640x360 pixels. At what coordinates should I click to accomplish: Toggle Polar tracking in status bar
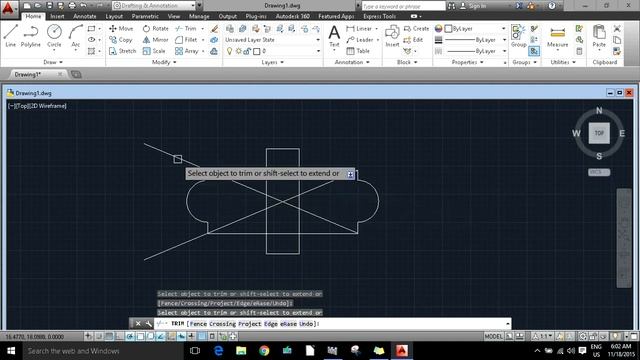[x=130, y=336]
